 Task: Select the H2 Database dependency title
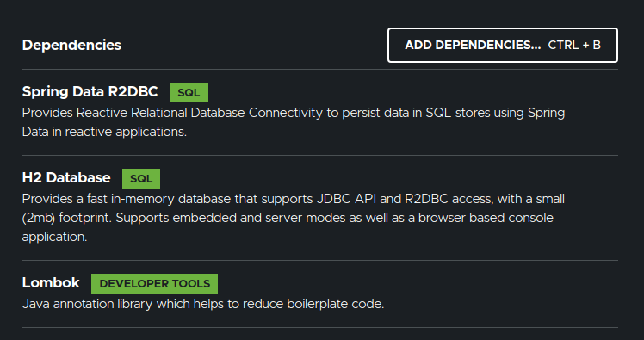coord(66,178)
